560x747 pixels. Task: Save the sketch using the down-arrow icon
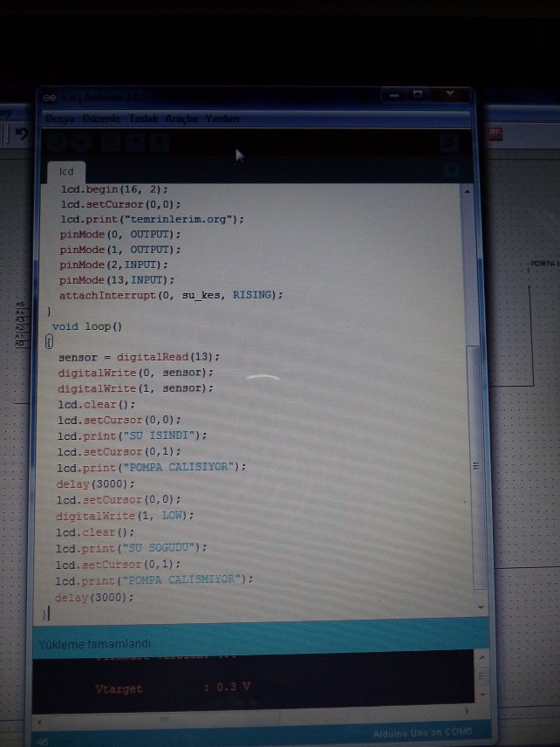click(160, 142)
